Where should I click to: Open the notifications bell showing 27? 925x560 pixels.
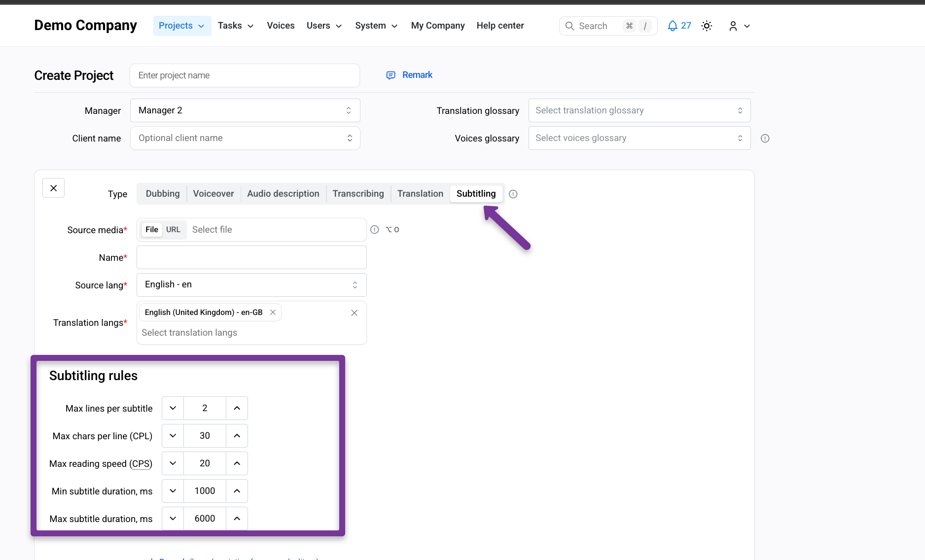(x=679, y=26)
